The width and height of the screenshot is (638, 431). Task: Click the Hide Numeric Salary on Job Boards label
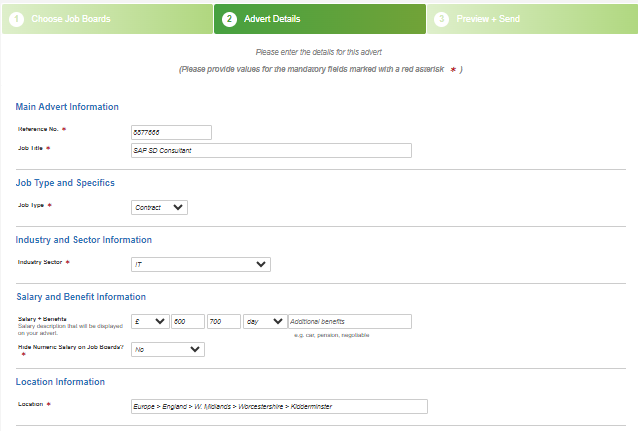pyautogui.click(x=71, y=347)
